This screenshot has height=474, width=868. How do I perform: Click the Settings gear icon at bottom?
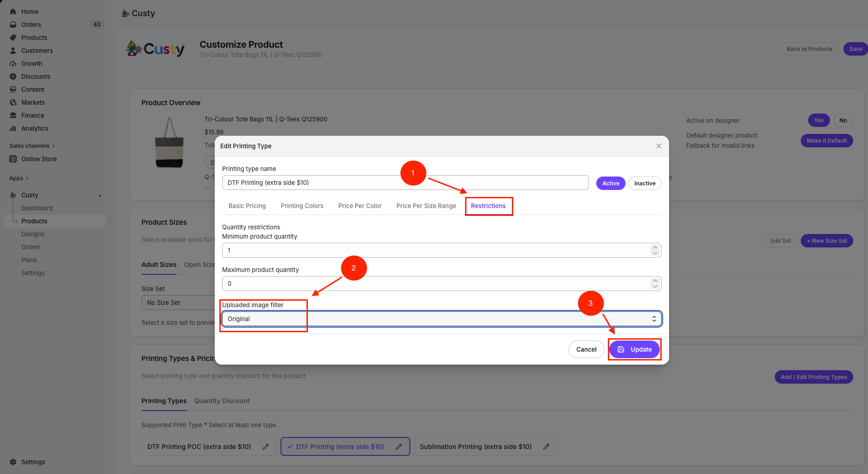(x=13, y=462)
